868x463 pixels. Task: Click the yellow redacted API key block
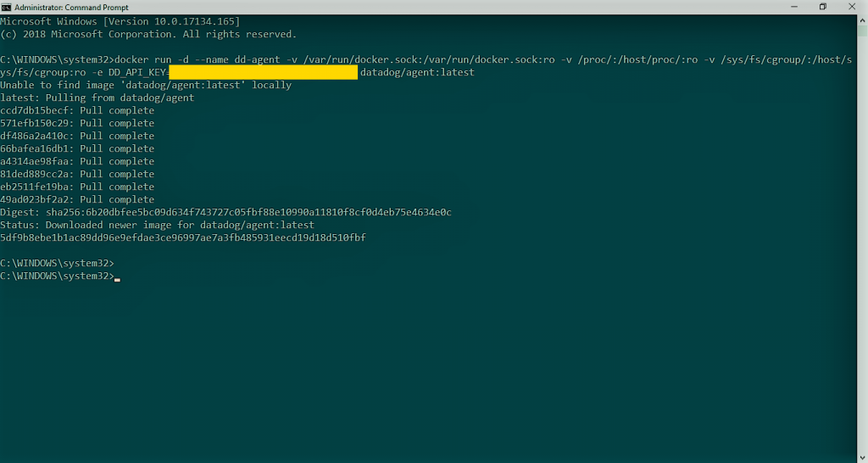[x=263, y=72]
